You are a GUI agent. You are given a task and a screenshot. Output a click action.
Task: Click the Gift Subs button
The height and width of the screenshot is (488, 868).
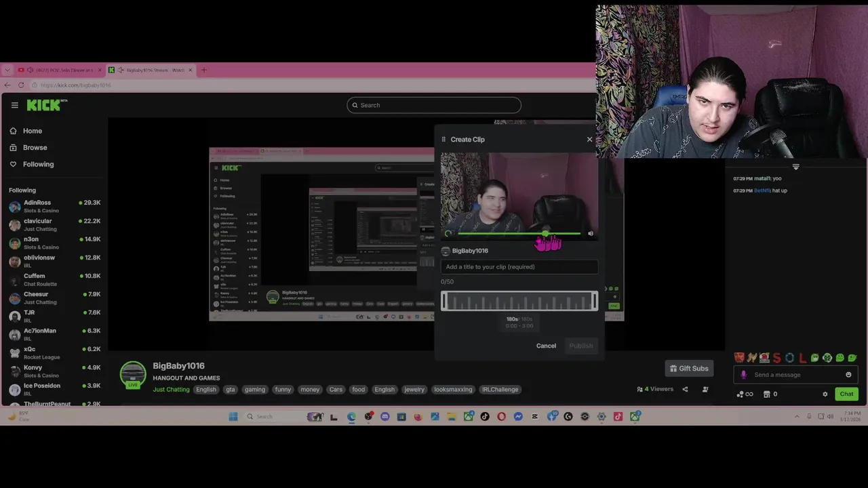pos(689,369)
